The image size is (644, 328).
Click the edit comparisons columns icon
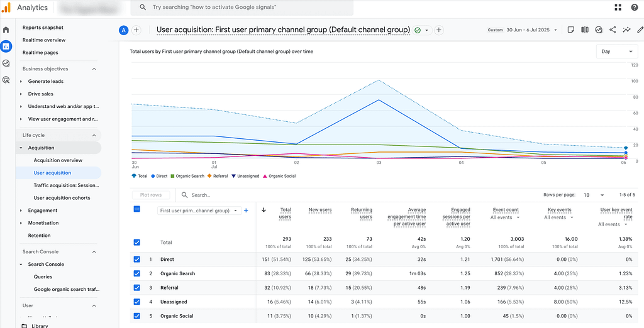pos(585,30)
